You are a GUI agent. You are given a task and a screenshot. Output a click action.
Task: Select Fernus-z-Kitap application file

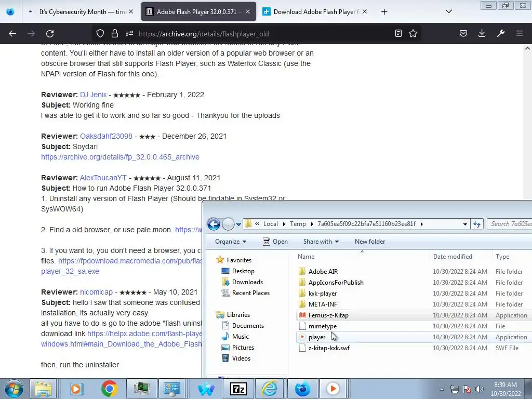[x=328, y=315]
